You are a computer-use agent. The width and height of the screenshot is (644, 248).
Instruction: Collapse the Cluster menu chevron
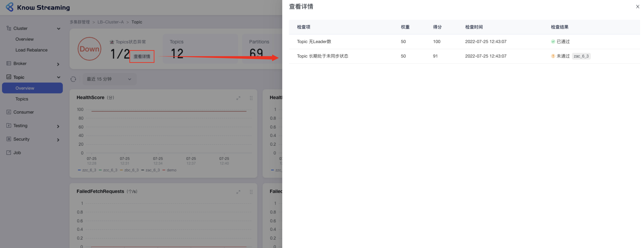59,29
